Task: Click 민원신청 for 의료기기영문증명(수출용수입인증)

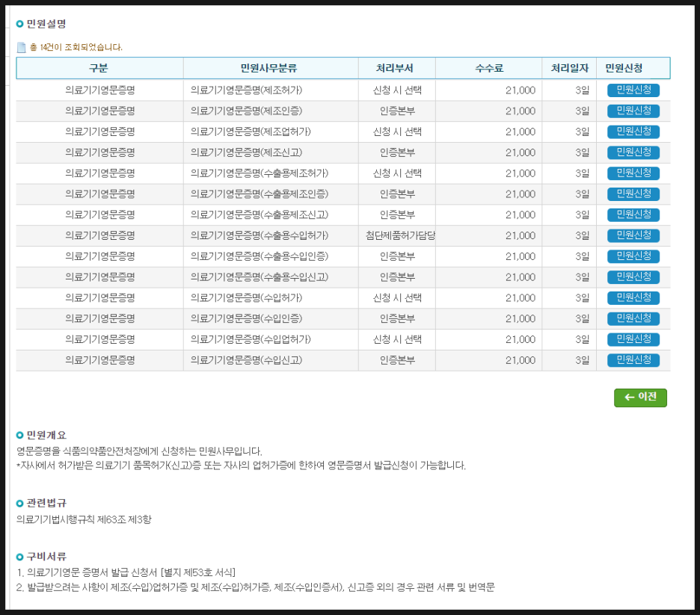Action: (633, 256)
